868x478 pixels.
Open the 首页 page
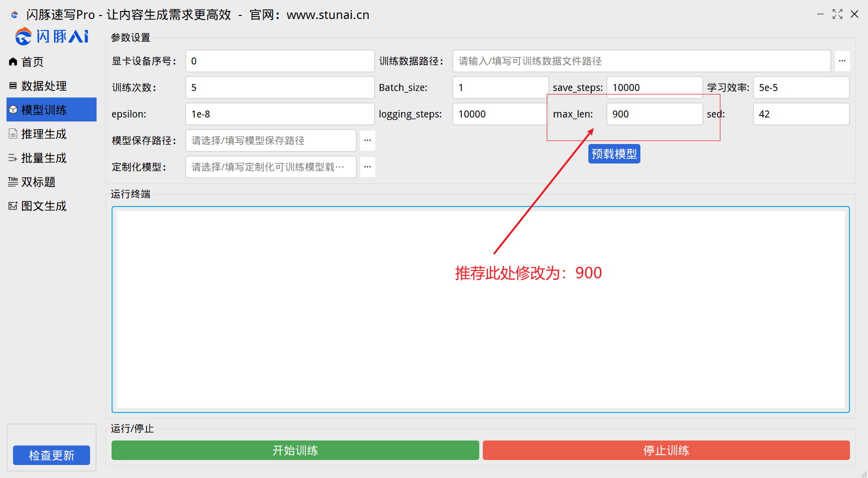[52, 61]
